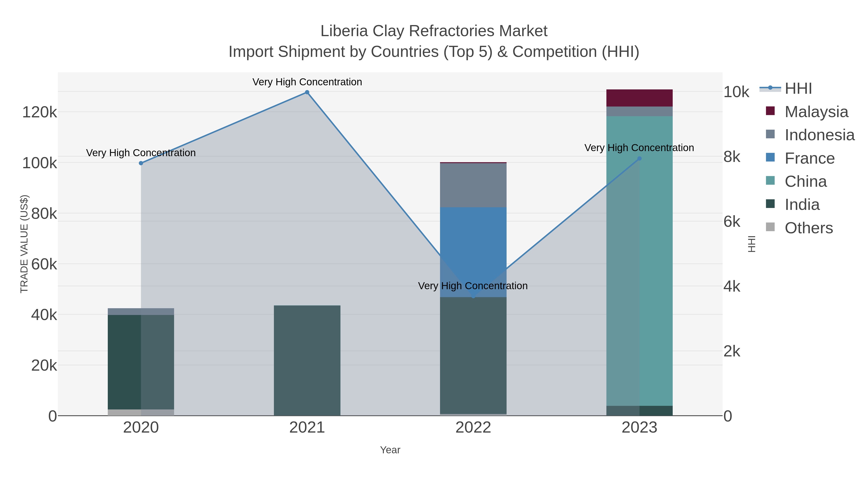This screenshot has height=488, width=868.
Task: Click the Year axis title
Action: (390, 450)
